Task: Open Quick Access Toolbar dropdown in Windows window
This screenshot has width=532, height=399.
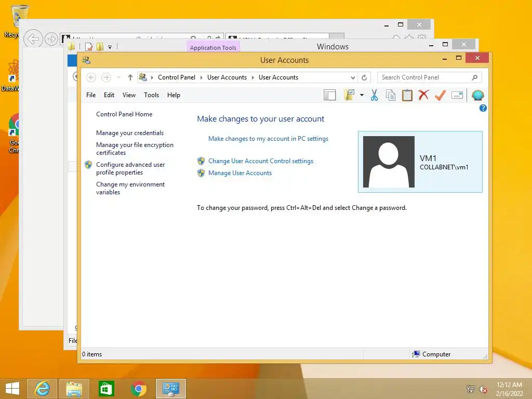Action: (110, 47)
